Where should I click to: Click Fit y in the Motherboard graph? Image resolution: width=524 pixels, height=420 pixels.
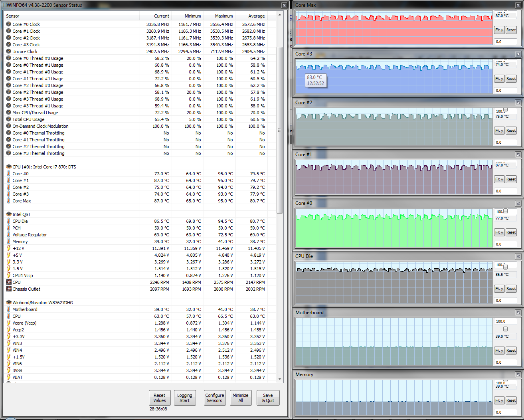499,351
